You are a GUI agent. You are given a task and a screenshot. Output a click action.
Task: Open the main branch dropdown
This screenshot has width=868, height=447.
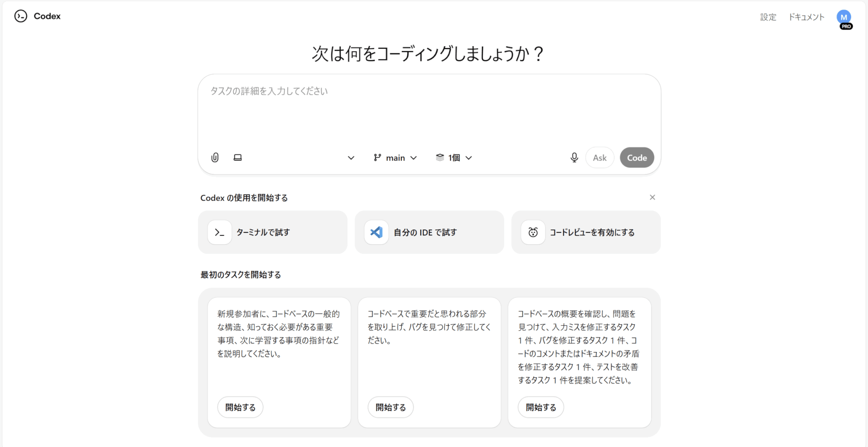point(395,158)
